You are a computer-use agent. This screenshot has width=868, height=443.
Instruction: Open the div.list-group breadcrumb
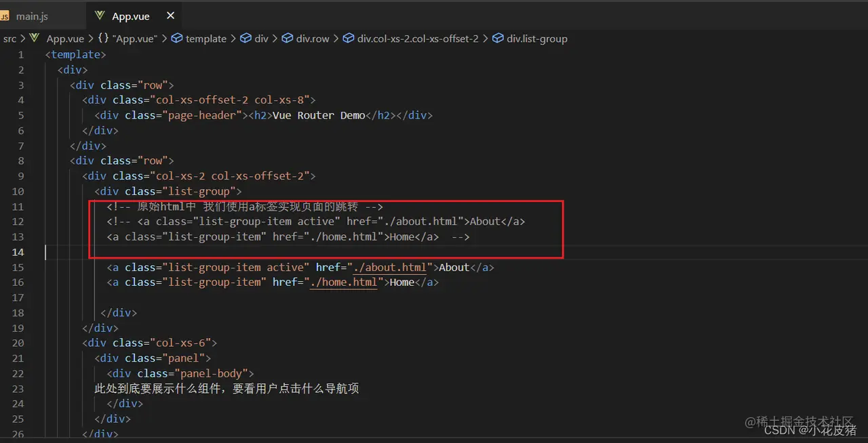(x=537, y=39)
